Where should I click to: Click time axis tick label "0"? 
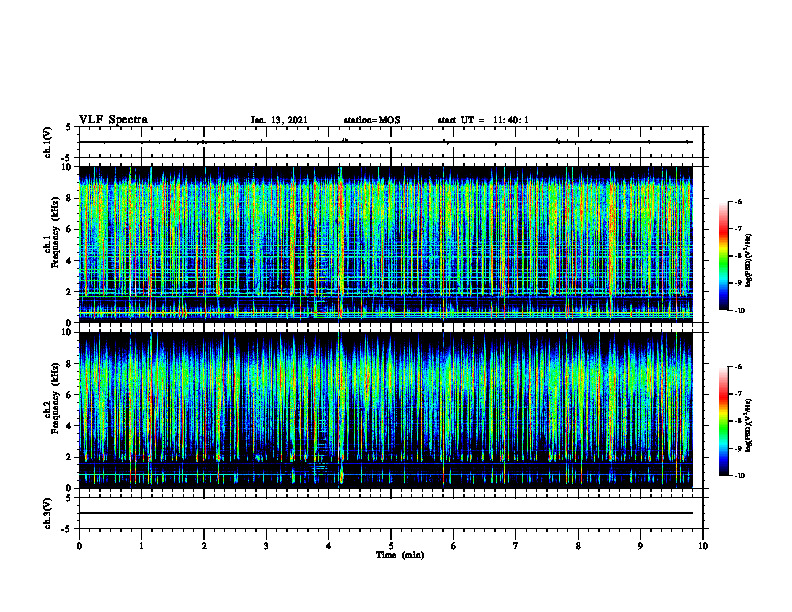pyautogui.click(x=79, y=546)
